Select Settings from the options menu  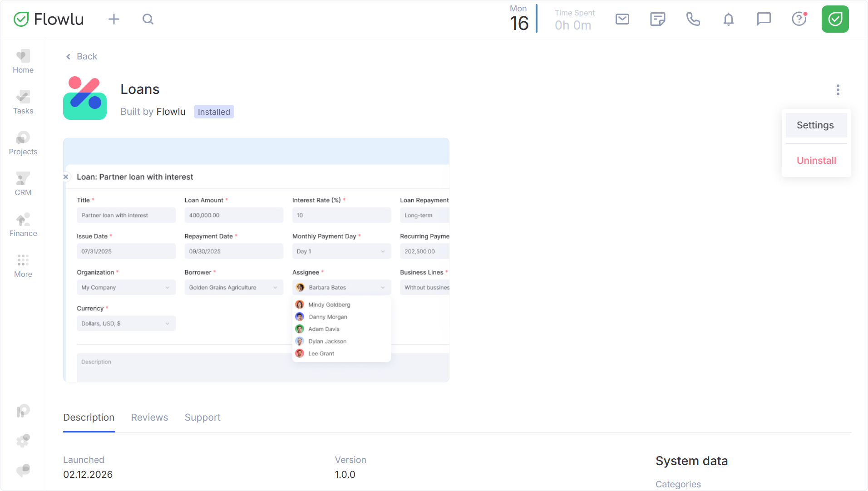815,125
